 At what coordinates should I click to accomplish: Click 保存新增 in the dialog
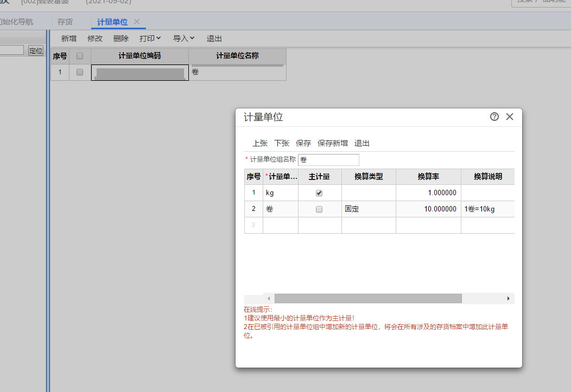tap(333, 143)
